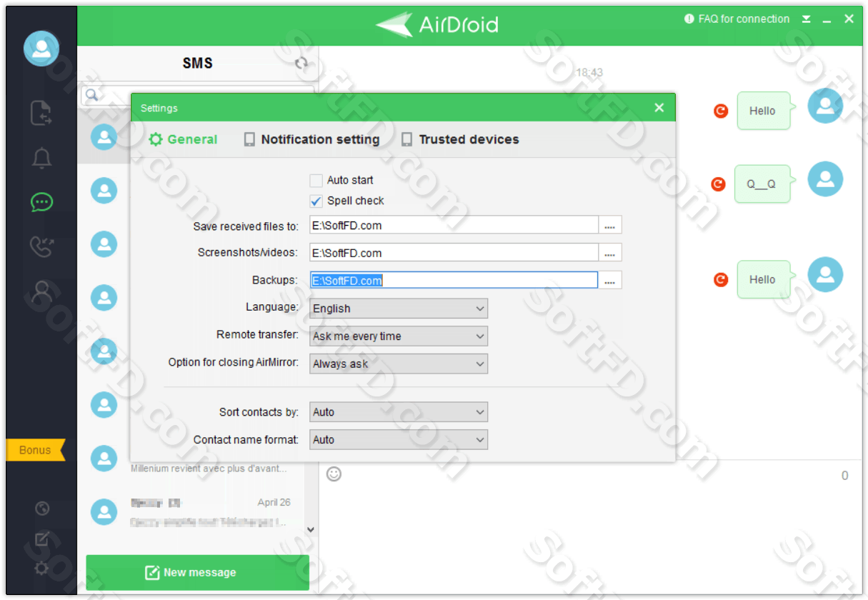Screen dimensions: 868x600
Task: Open the Language dropdown
Action: click(x=399, y=309)
